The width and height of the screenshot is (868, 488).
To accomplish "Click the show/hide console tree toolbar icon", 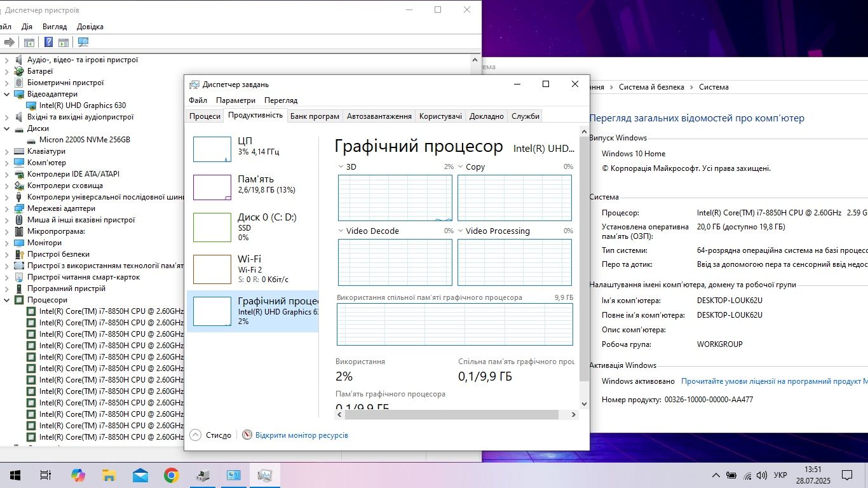I will click(29, 43).
